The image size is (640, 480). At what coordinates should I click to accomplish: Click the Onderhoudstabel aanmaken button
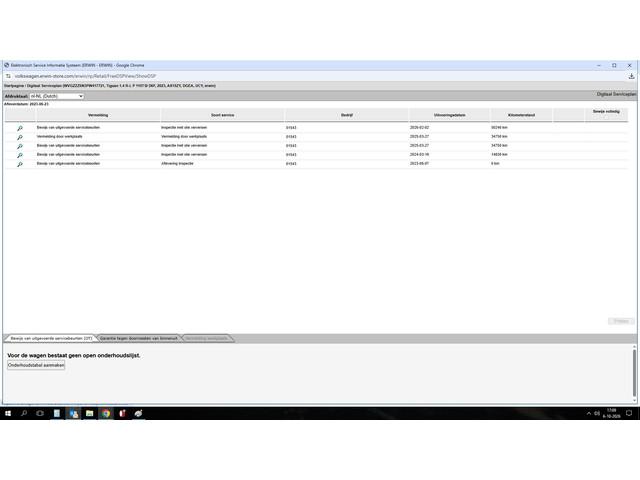(36, 365)
